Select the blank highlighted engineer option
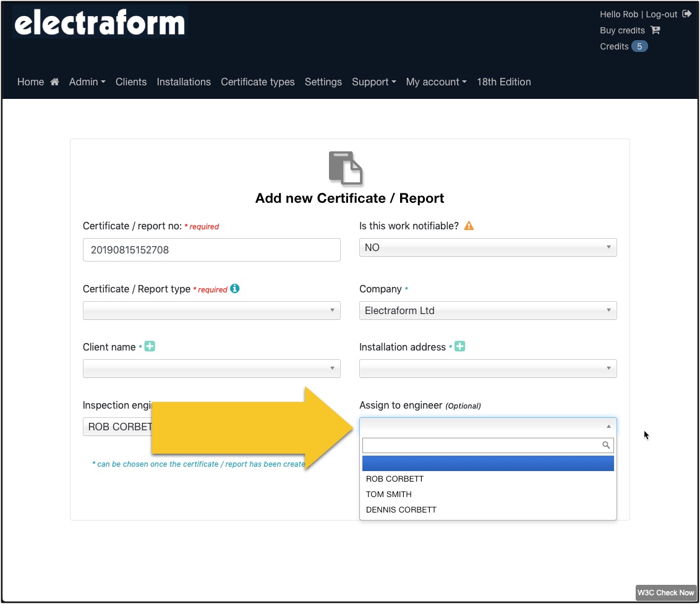Screen dimensions: 700x604 (488, 464)
